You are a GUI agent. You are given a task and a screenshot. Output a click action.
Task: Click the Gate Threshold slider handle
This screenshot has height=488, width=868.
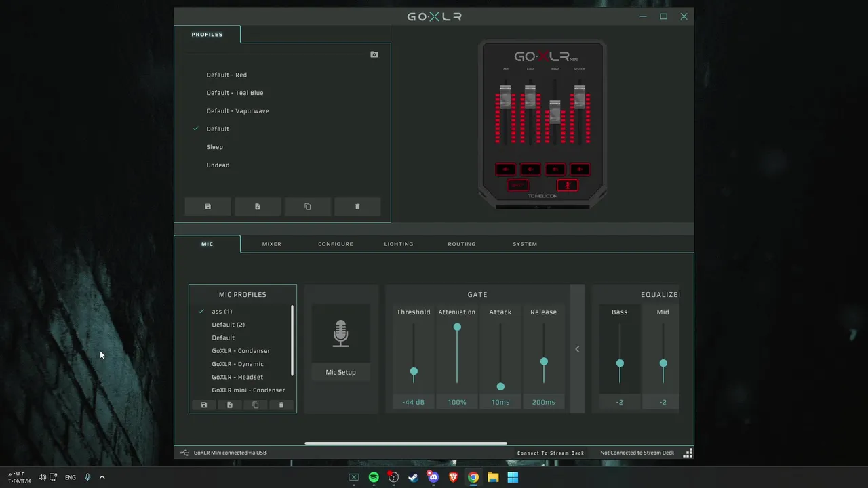pos(414,371)
